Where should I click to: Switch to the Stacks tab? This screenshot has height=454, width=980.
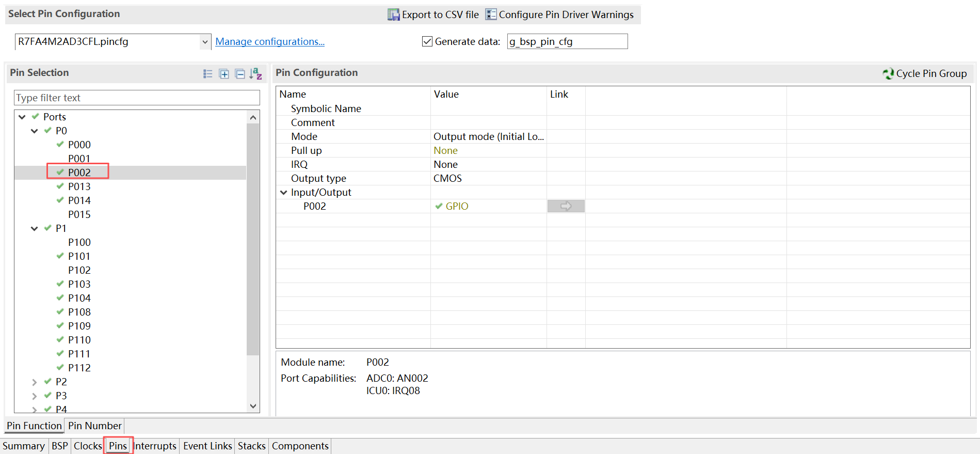252,446
